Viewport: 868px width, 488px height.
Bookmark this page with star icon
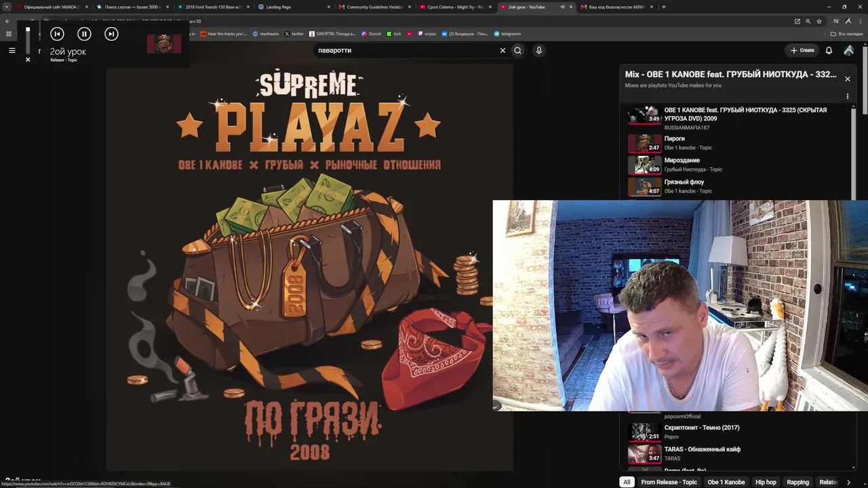click(819, 21)
